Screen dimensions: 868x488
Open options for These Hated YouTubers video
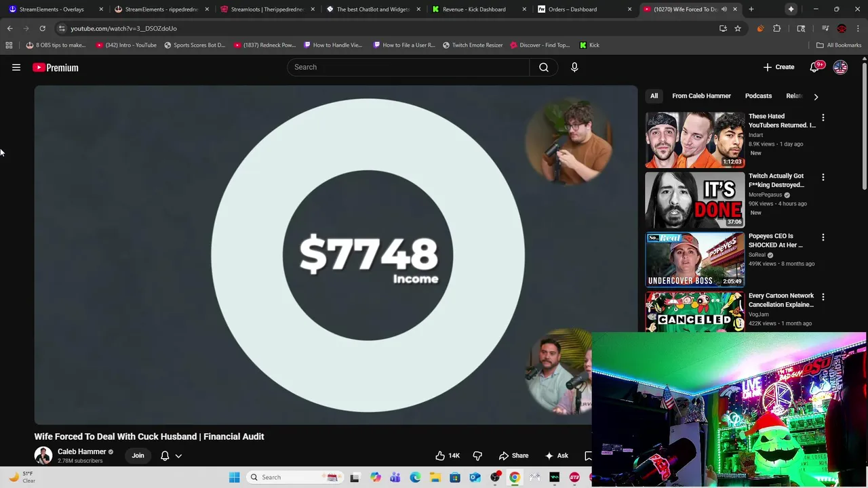point(823,117)
